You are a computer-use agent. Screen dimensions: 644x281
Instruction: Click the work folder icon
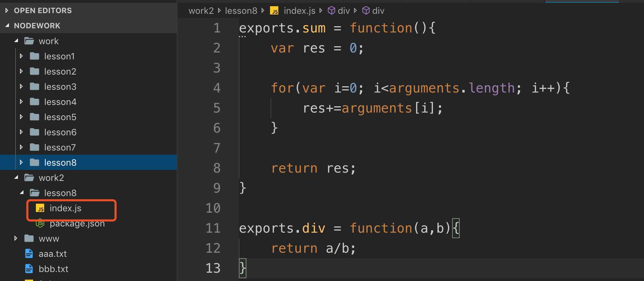[29, 41]
